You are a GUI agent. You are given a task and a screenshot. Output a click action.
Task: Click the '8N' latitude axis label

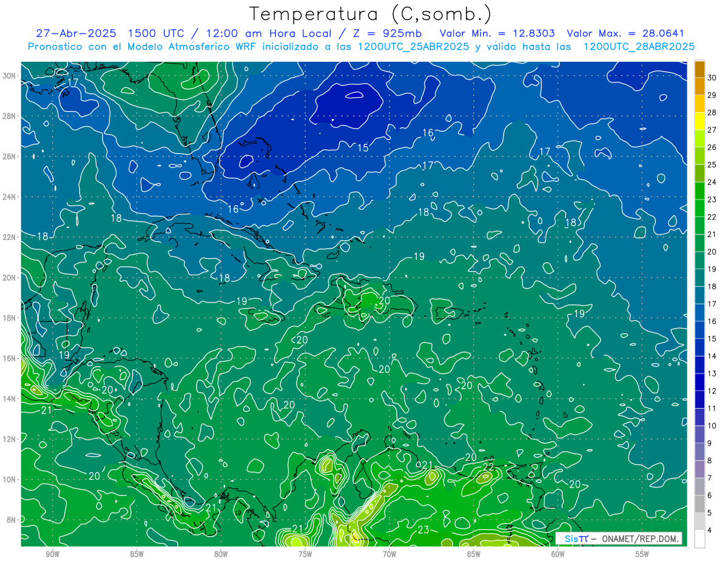coord(12,520)
